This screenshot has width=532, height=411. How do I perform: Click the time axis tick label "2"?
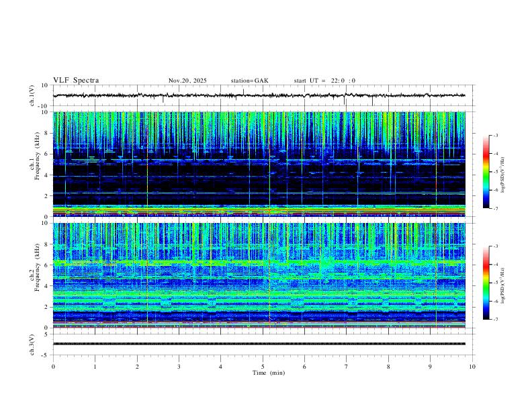pos(137,367)
